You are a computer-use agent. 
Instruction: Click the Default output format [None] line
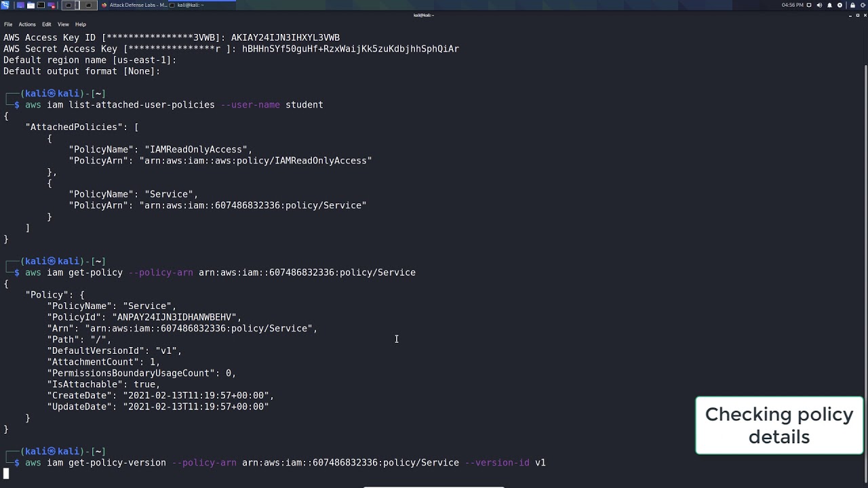pos(81,71)
